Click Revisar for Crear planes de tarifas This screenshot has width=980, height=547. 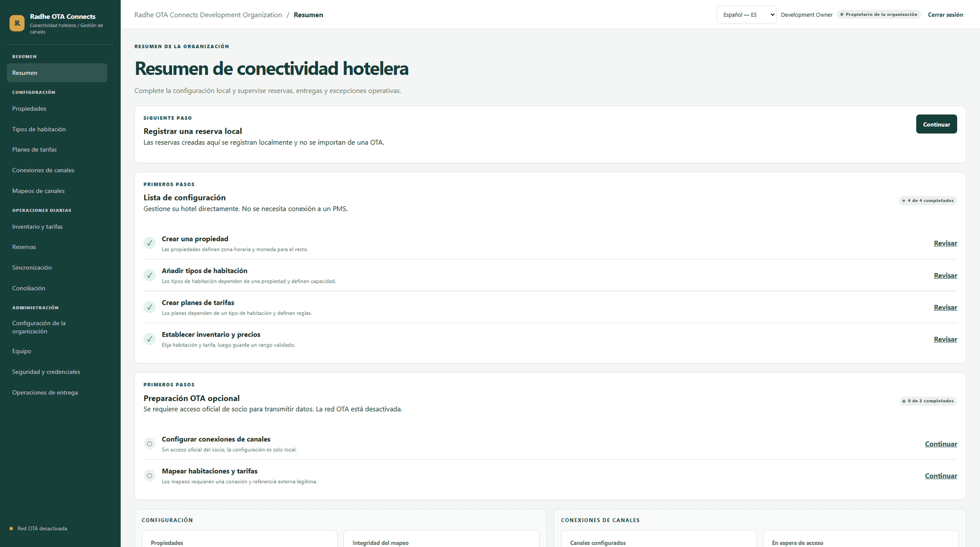(x=945, y=307)
